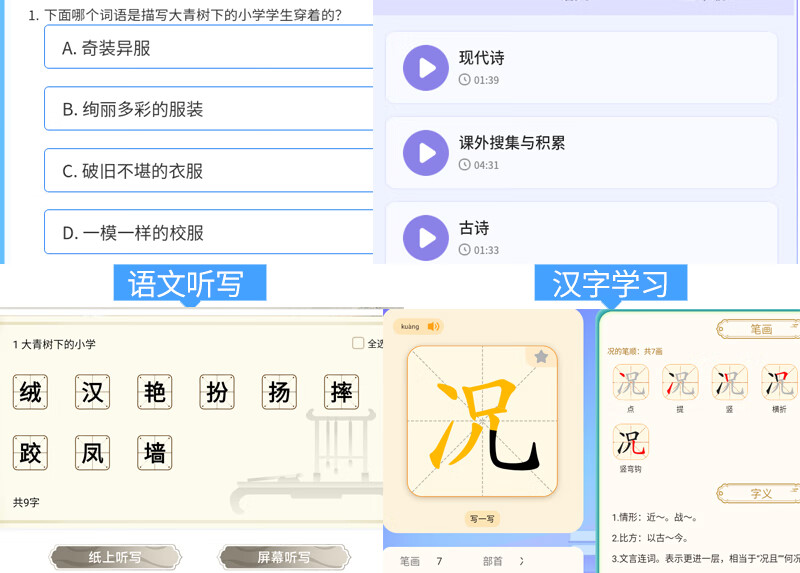Select the 凤 character tile
The height and width of the screenshot is (573, 800).
click(x=92, y=453)
